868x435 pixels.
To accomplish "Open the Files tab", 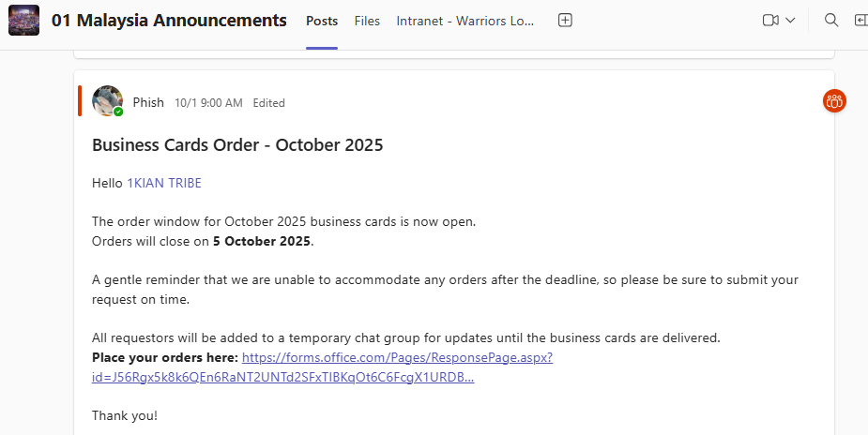I will pyautogui.click(x=367, y=21).
